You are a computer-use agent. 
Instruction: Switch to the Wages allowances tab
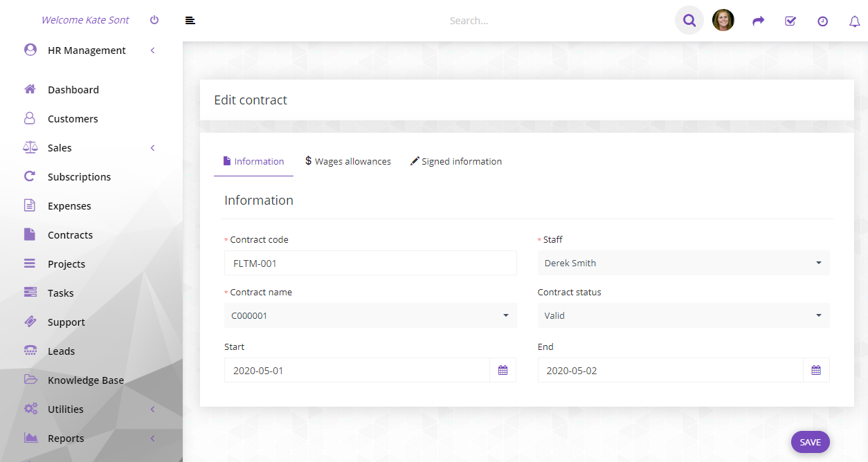[x=348, y=161]
